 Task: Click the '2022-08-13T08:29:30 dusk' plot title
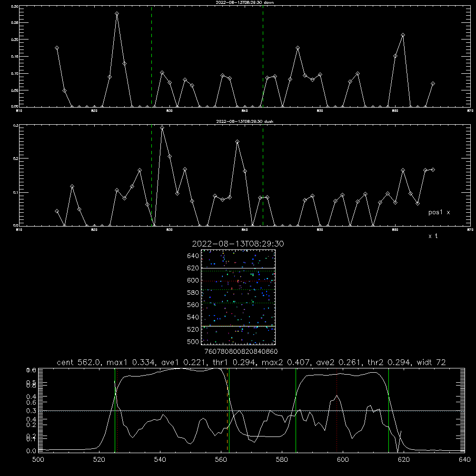point(245,121)
